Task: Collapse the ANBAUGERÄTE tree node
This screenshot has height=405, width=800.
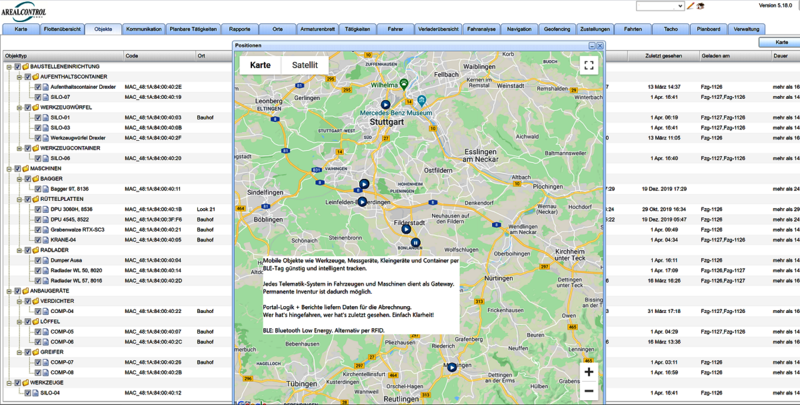Action: pyautogui.click(x=9, y=291)
